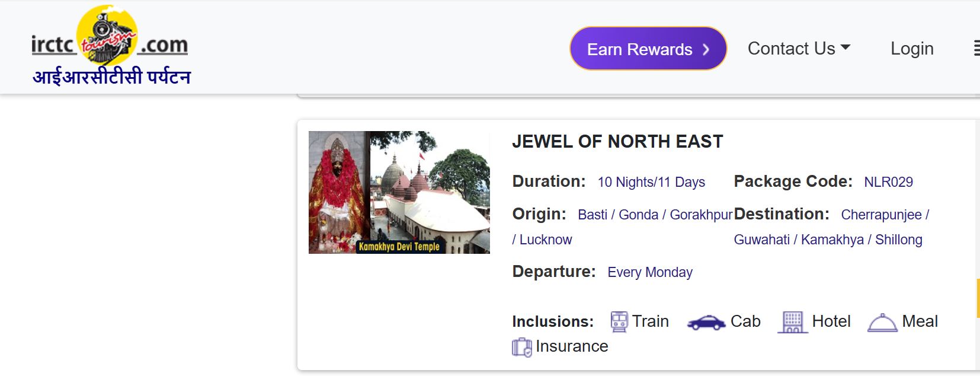Viewport: 980px width, 376px height.
Task: Select the Login menu item
Action: pyautogui.click(x=912, y=49)
